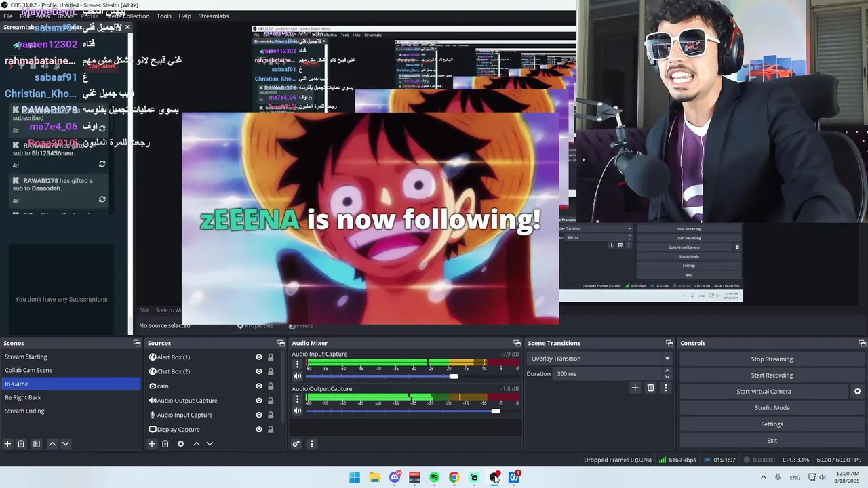This screenshot has width=868, height=488.
Task: Open OBS Settings from Controls
Action: click(x=772, y=424)
